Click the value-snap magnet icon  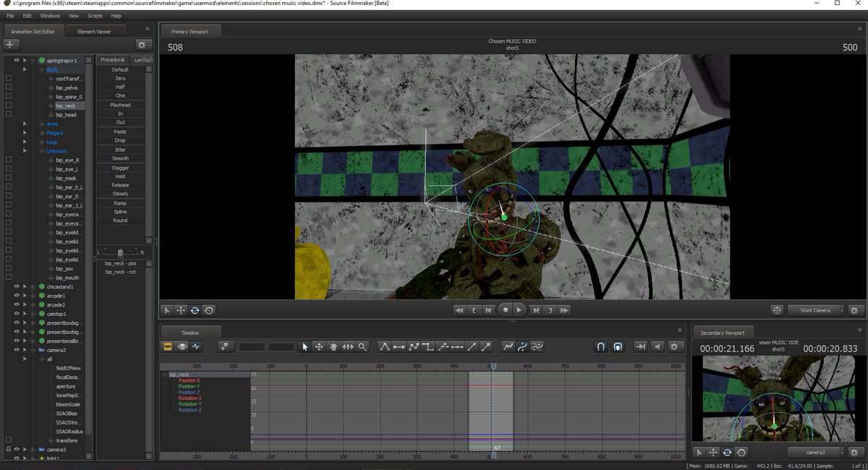point(618,346)
